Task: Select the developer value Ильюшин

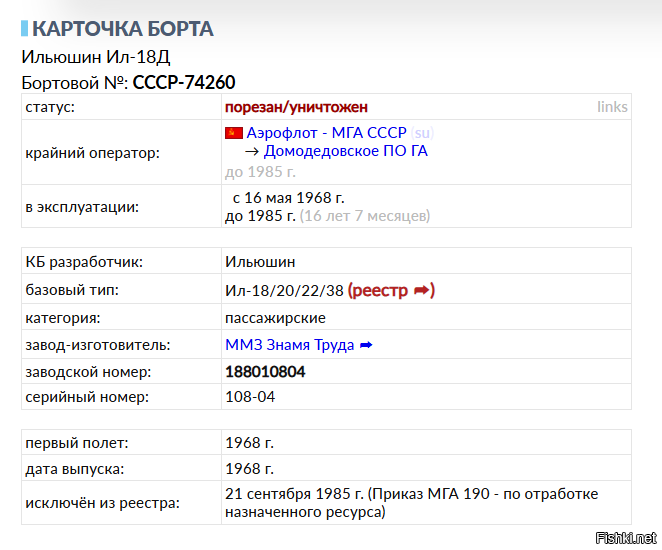Action: 260,262
